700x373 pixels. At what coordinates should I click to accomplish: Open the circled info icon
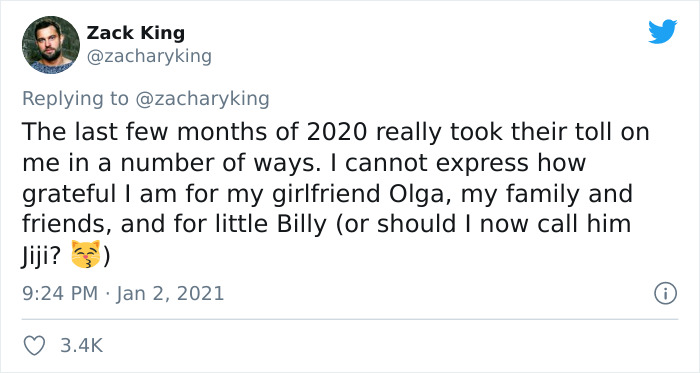coord(666,294)
